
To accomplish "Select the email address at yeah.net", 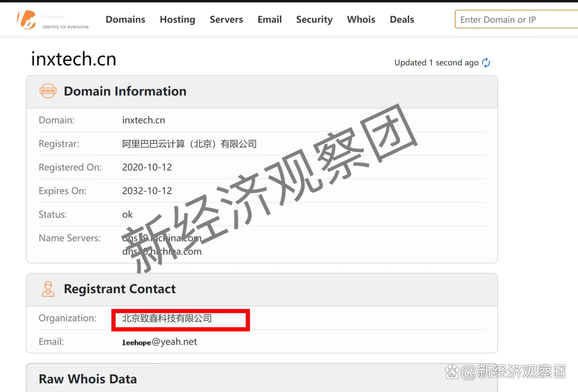I will tap(159, 342).
